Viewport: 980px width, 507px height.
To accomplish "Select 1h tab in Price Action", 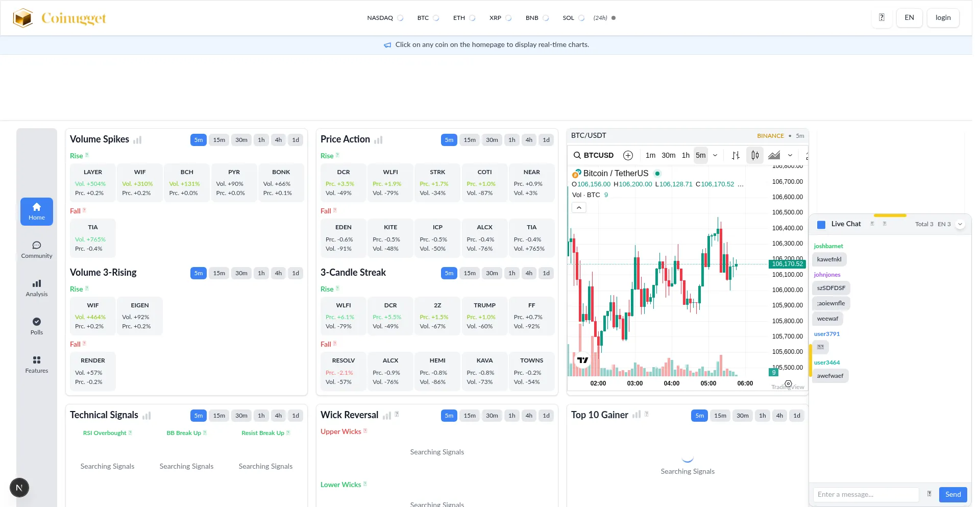I will tap(511, 140).
